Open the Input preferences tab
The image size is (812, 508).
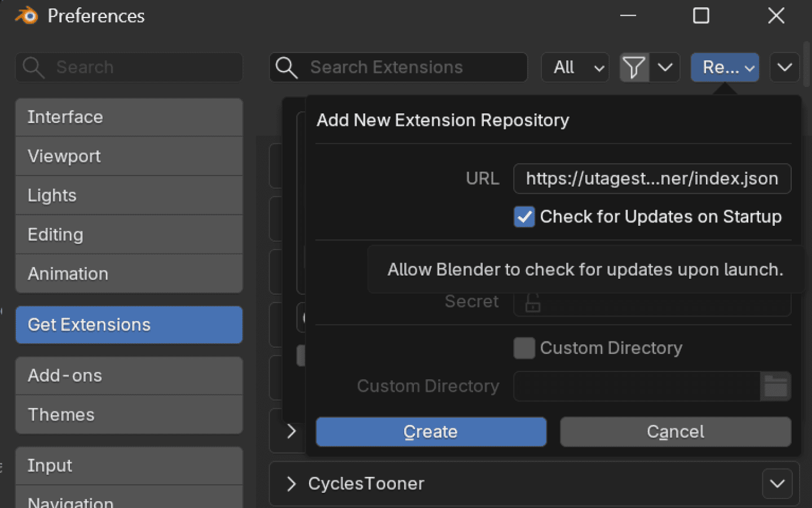[129, 466]
